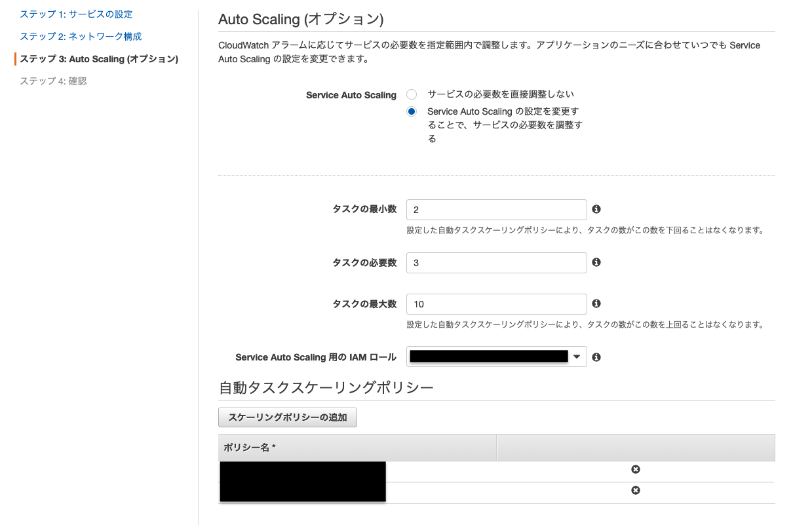Click the info icon next to IAM role dropdown
812x525 pixels.
(x=596, y=357)
